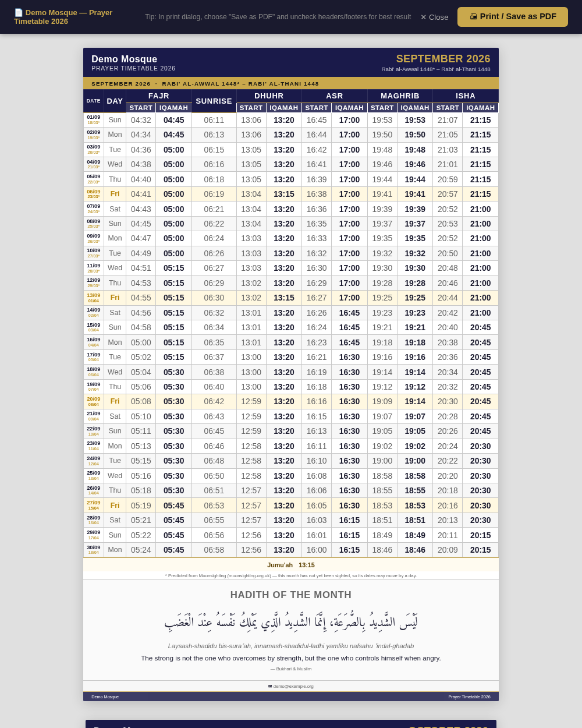This screenshot has height=728, width=582.
Task: Select Asr start 16:10 on 24/09
Action: pyautogui.click(x=317, y=461)
